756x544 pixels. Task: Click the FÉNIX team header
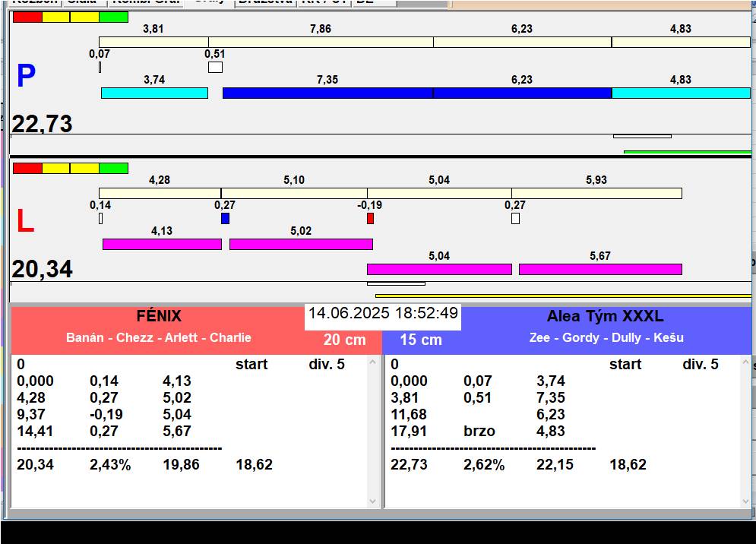[158, 317]
